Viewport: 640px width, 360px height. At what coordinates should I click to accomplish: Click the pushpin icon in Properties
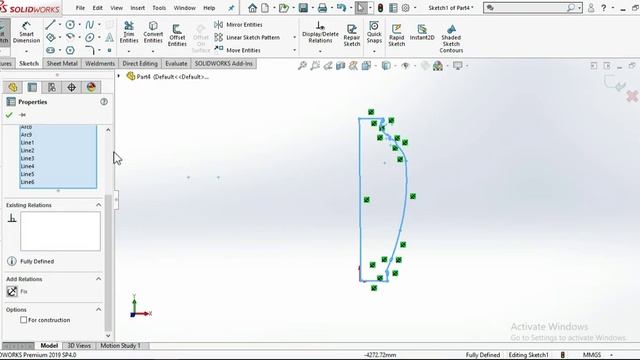(x=22, y=115)
